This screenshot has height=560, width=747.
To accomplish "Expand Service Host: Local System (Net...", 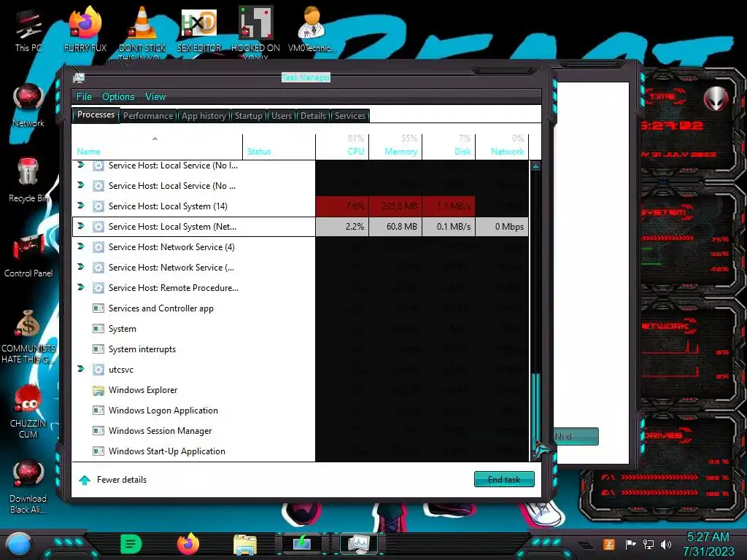I will pyautogui.click(x=81, y=226).
